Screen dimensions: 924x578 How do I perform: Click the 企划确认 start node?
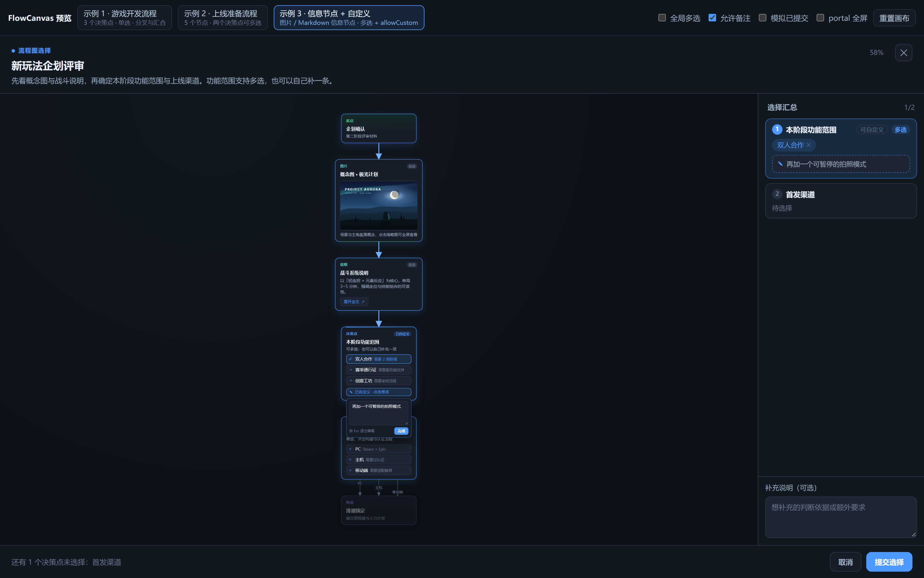click(378, 128)
